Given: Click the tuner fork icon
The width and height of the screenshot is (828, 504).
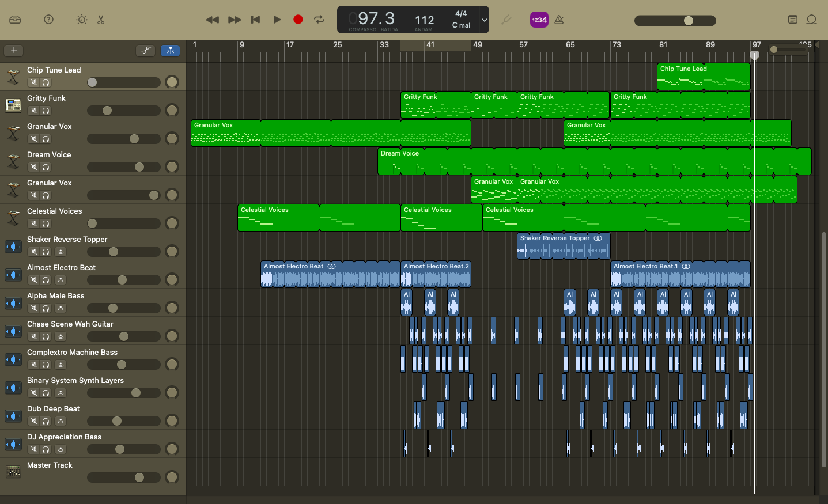Looking at the screenshot, I should (506, 20).
